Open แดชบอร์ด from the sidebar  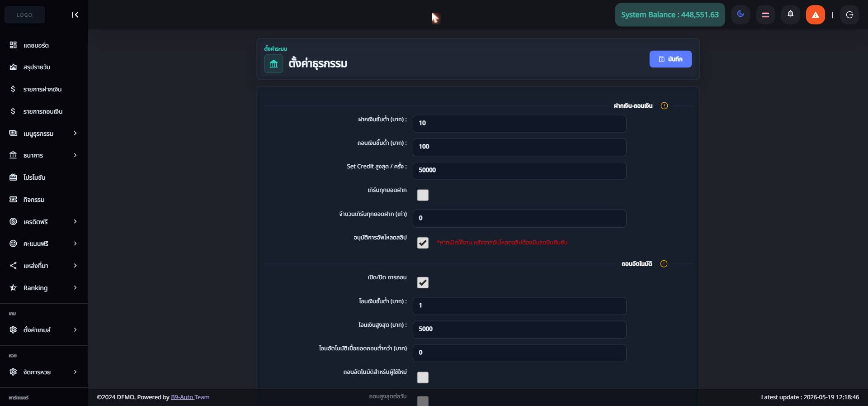(44, 45)
